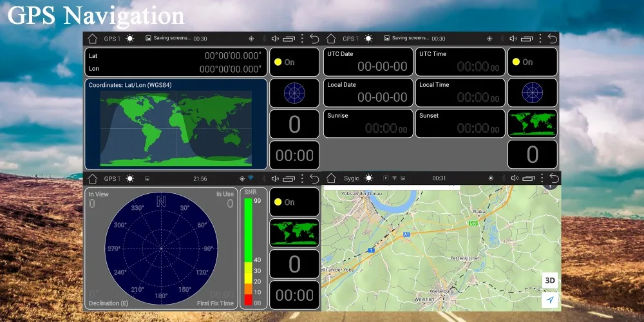The width and height of the screenshot is (644, 322).
Task: Open satellite sky view button on Lat/Lon screen
Action: coord(294,93)
